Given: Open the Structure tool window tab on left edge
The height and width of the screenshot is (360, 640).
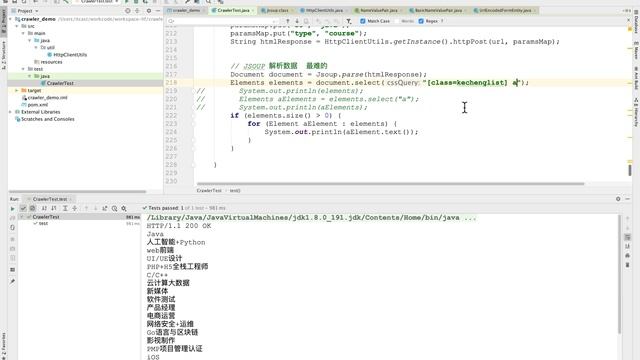Looking at the screenshot, I should point(4,56).
